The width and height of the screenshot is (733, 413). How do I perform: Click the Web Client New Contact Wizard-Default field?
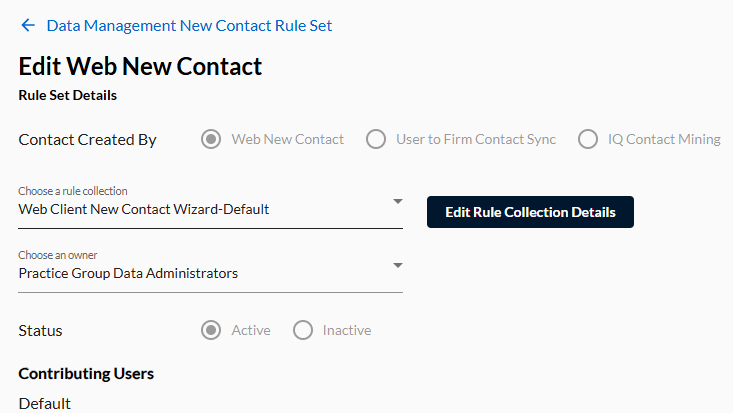210,206
